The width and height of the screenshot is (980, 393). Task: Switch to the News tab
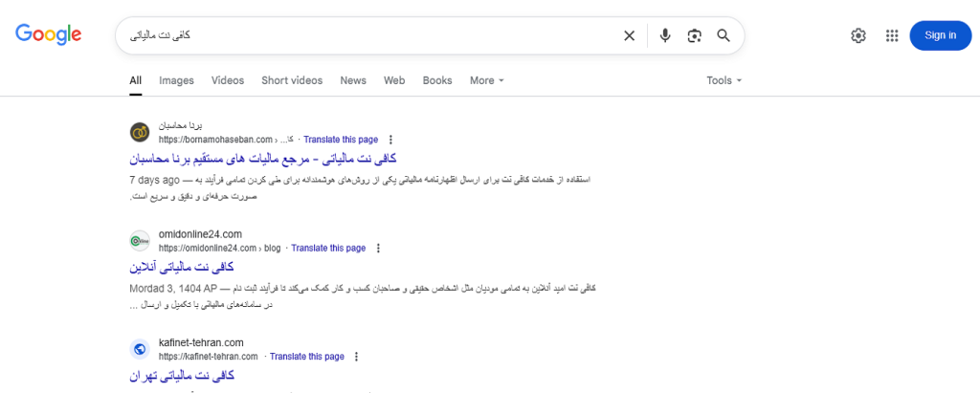(353, 80)
